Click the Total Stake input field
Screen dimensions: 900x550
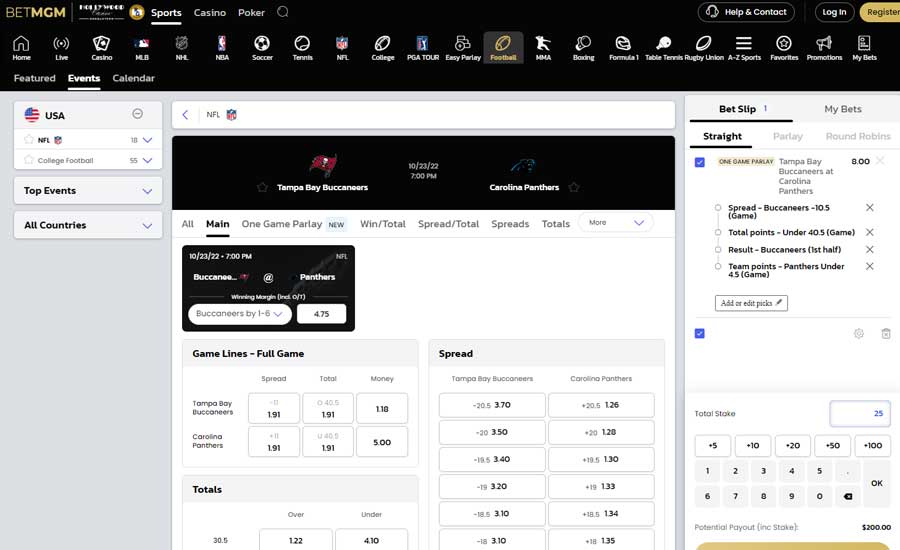pyautogui.click(x=860, y=413)
